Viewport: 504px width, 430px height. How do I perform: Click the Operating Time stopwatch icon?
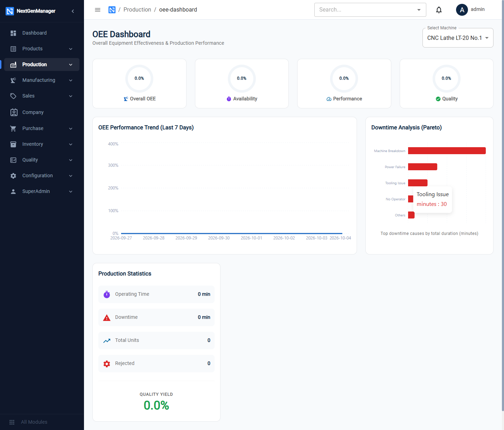pos(107,294)
